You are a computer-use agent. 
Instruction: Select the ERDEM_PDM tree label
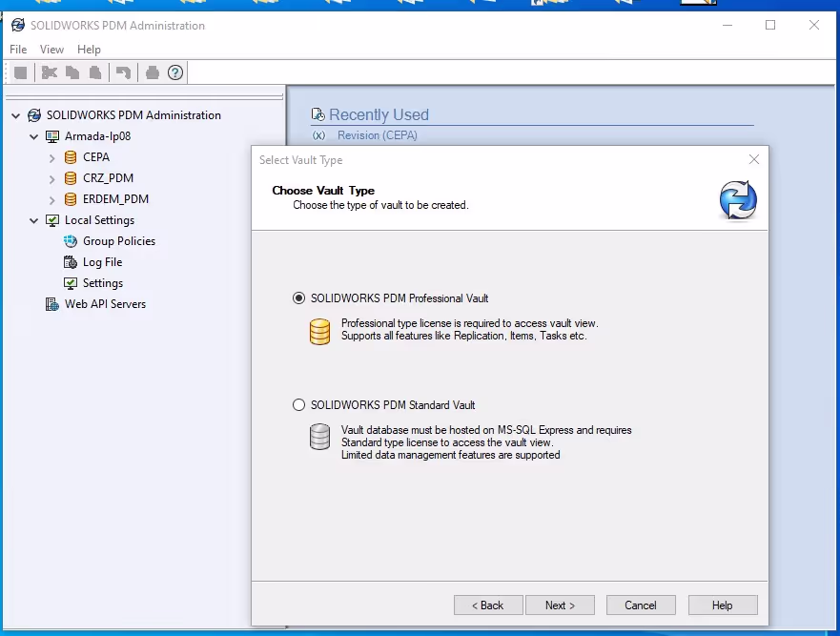115,198
